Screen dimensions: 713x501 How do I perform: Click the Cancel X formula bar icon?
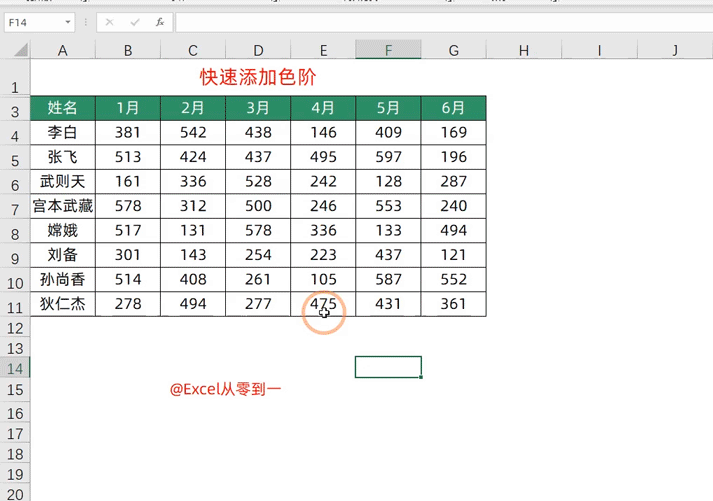click(109, 22)
